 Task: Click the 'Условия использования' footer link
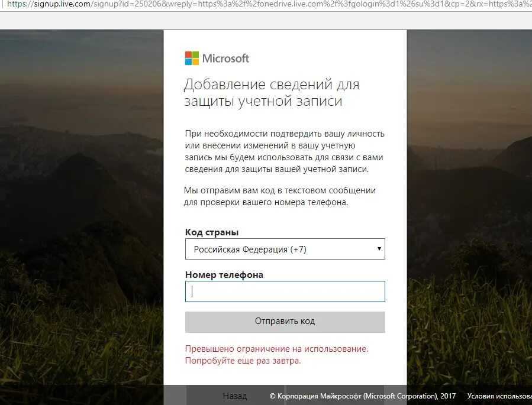(x=499, y=396)
